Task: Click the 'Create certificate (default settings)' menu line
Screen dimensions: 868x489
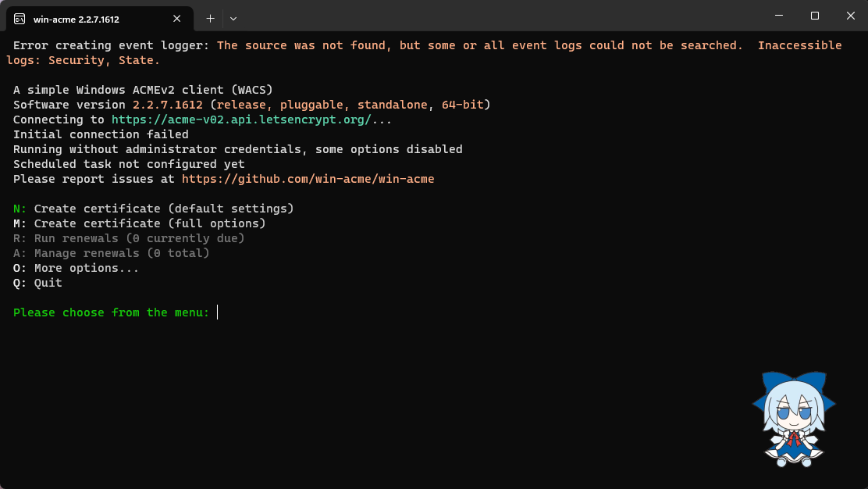Action: coord(153,209)
